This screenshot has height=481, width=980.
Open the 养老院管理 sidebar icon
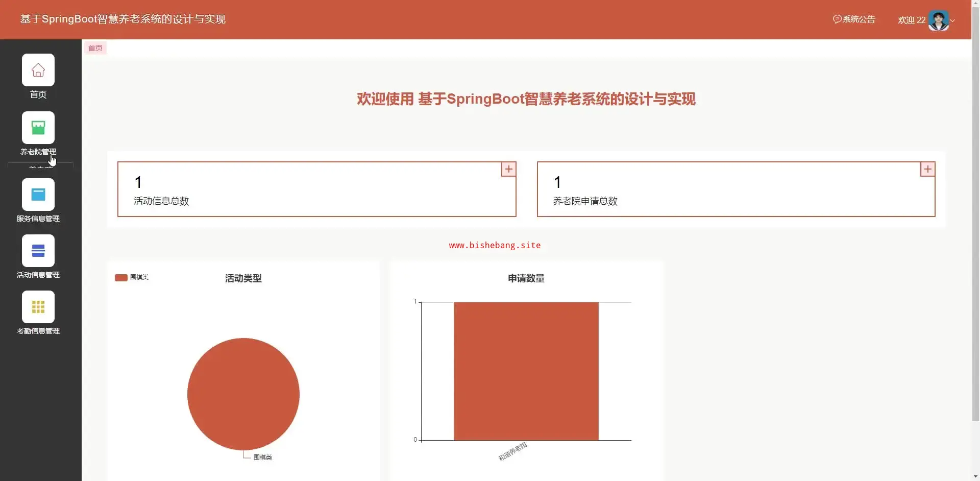pos(38,128)
